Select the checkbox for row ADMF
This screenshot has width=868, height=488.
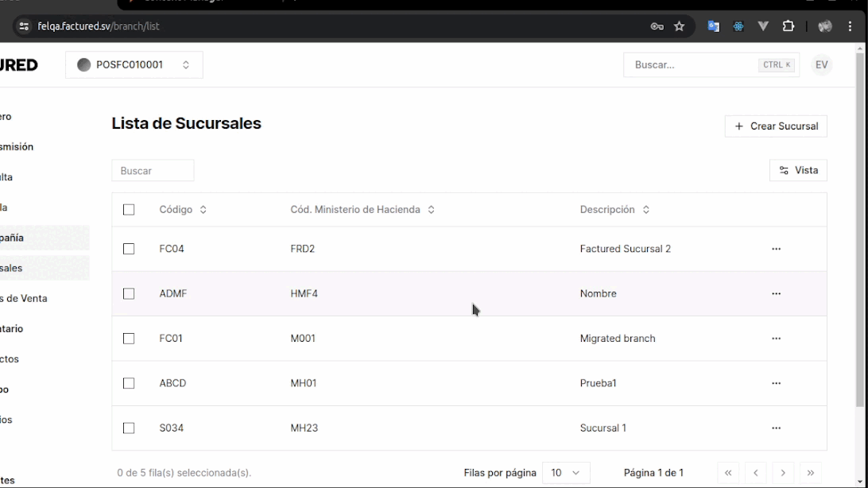(x=129, y=294)
